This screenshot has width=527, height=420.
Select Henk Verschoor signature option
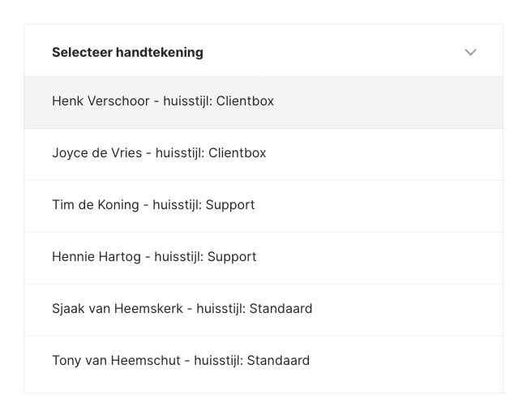pos(163,101)
